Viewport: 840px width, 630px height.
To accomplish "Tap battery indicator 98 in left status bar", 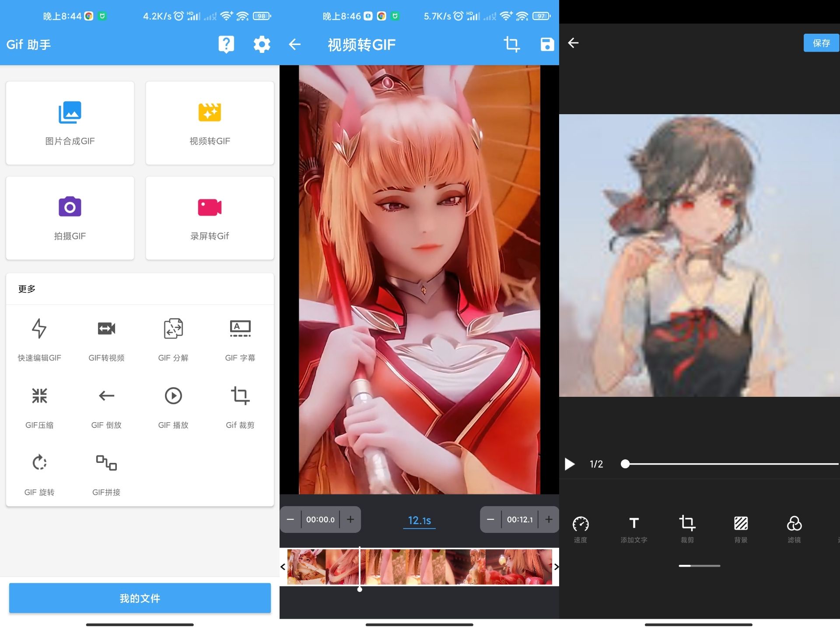I will tap(262, 16).
